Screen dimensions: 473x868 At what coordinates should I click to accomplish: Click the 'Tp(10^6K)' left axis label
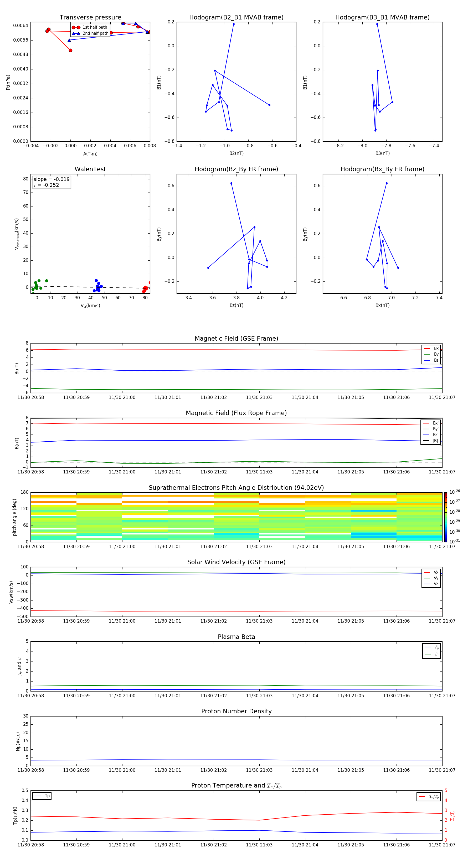[x=15, y=815]
